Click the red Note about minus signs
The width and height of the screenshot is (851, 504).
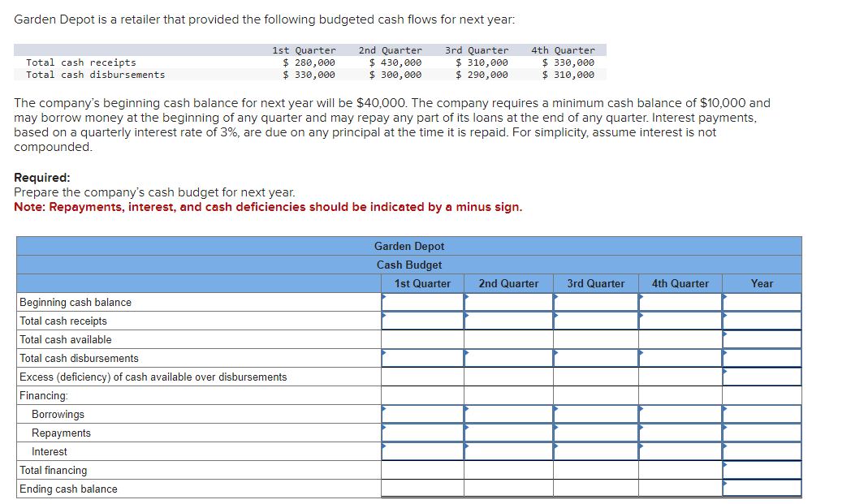(x=268, y=207)
